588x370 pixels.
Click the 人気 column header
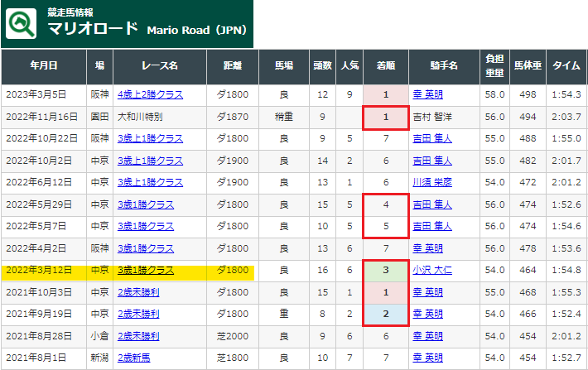pyautogui.click(x=349, y=66)
